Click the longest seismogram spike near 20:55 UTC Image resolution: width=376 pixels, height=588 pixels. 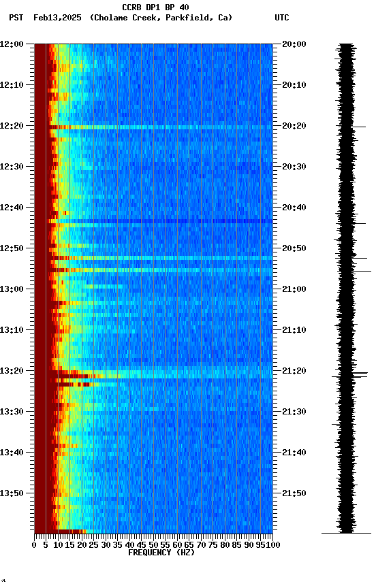pos(362,271)
